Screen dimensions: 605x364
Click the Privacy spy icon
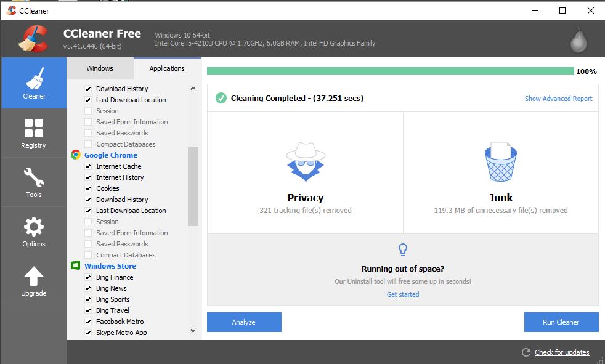[306, 162]
